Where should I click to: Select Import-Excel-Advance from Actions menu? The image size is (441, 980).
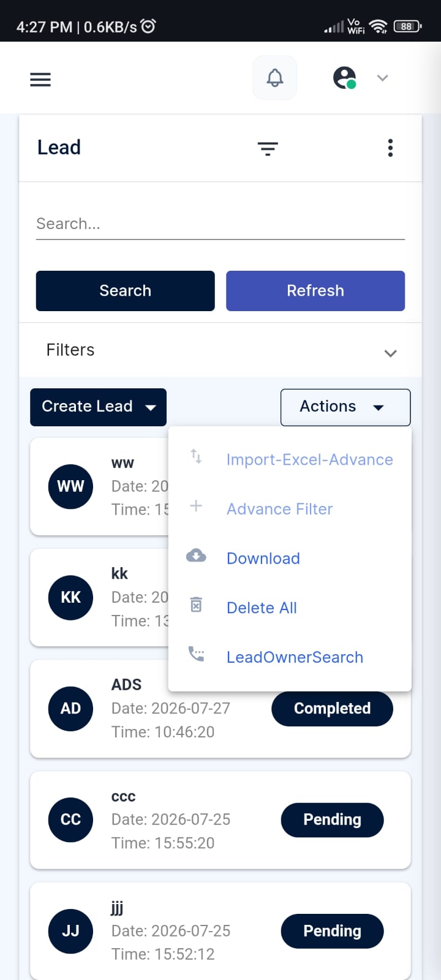pyautogui.click(x=310, y=459)
